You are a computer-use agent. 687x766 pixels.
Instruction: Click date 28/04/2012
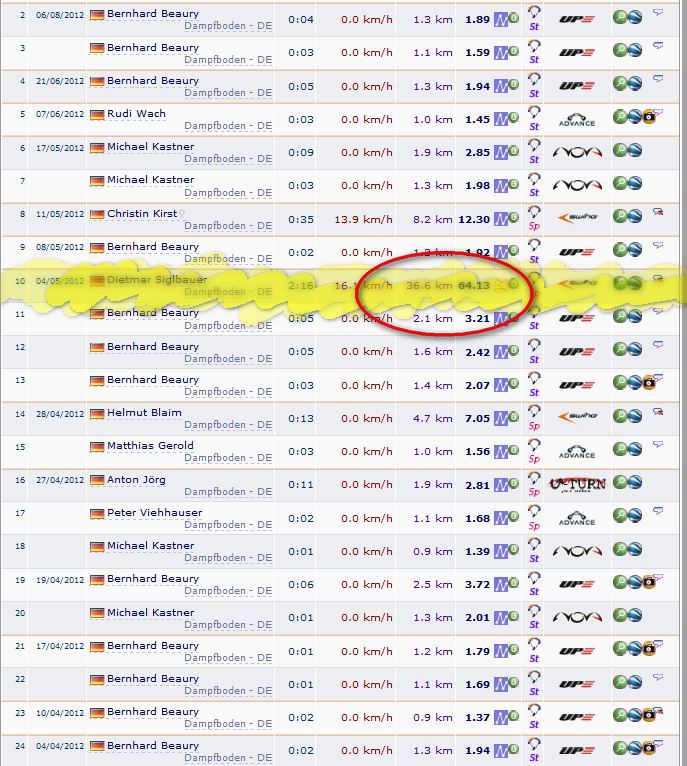click(60, 414)
